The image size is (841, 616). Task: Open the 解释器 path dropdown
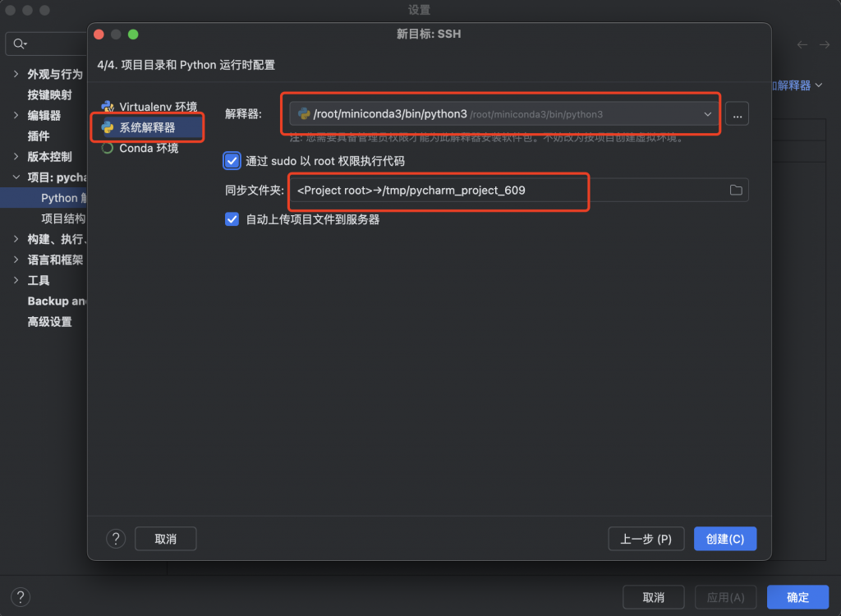click(x=504, y=114)
